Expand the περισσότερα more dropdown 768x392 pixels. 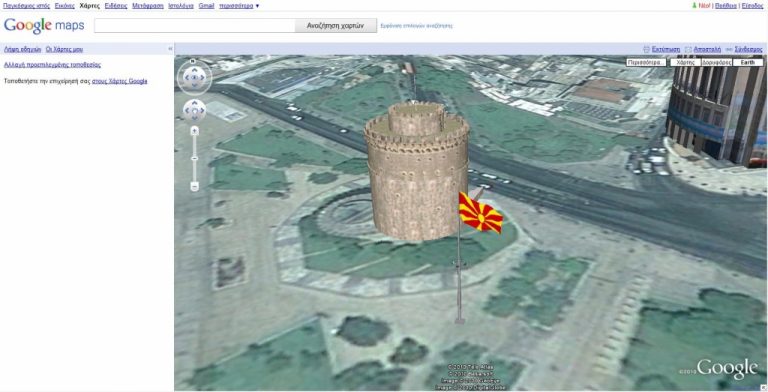(x=240, y=6)
